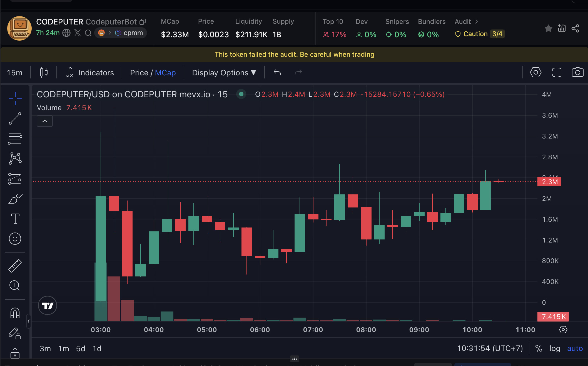The height and width of the screenshot is (366, 588).
Task: Open the cpmm pool badge
Action: coord(120,33)
